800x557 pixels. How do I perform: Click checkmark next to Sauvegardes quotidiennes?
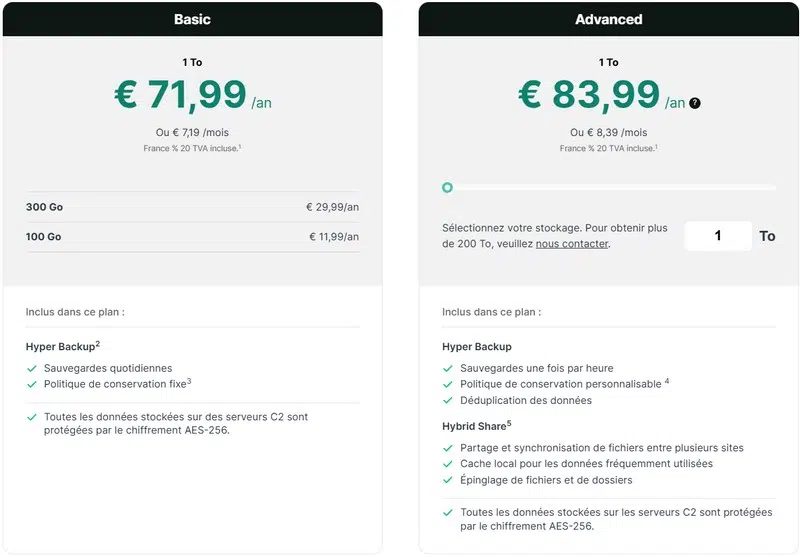pyautogui.click(x=31, y=368)
